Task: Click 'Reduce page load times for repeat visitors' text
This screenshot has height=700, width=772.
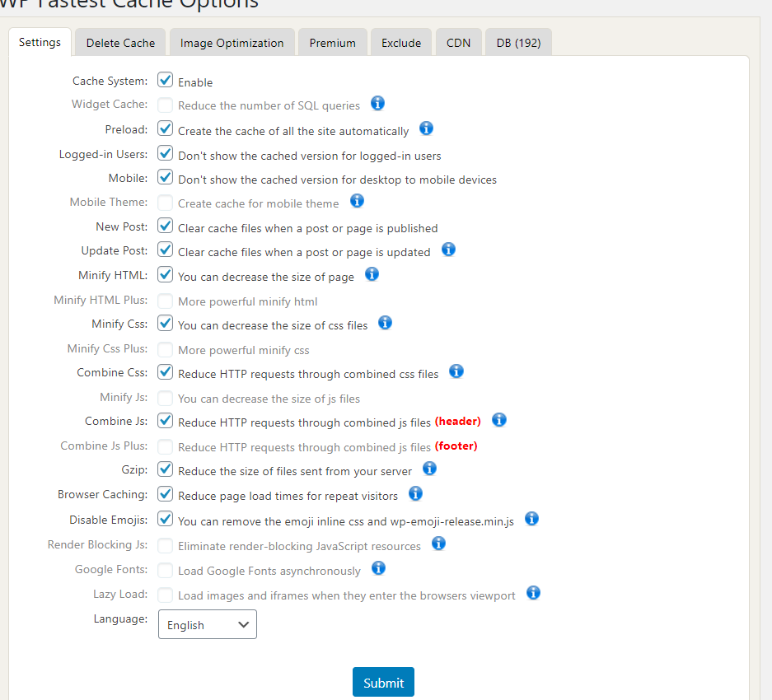Action: (288, 496)
